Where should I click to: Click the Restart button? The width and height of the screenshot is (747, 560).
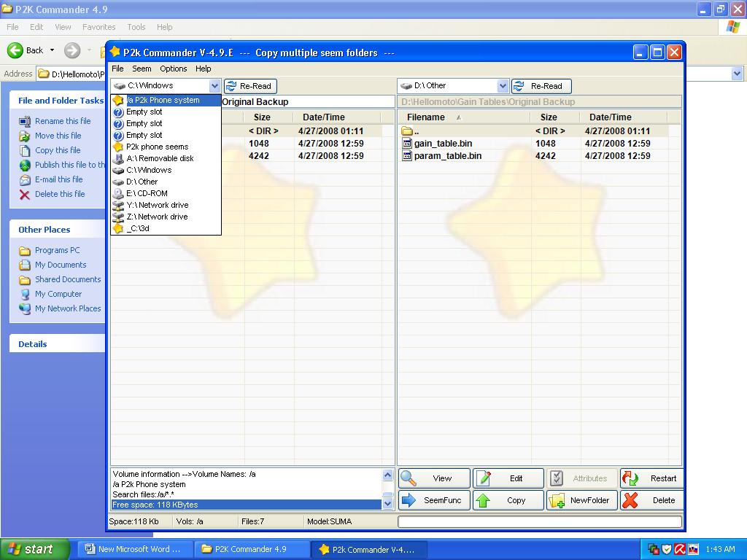(x=652, y=478)
